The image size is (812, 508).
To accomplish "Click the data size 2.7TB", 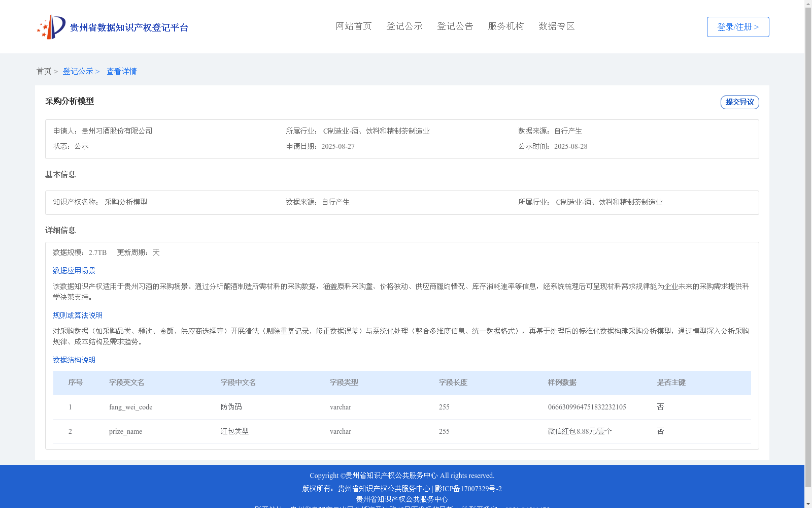I will coord(97,253).
